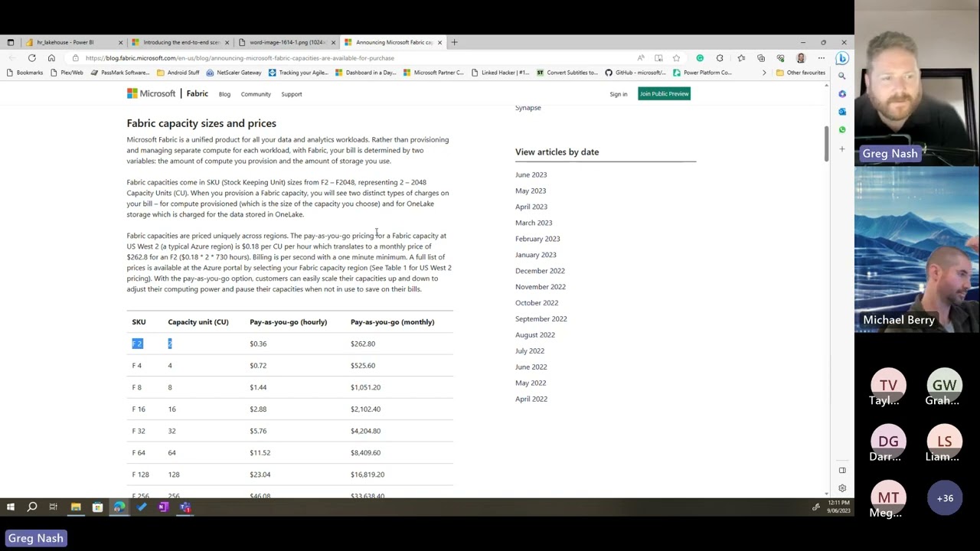This screenshot has height=551, width=980.
Task: Open the Read aloud icon in address bar
Action: point(641,58)
